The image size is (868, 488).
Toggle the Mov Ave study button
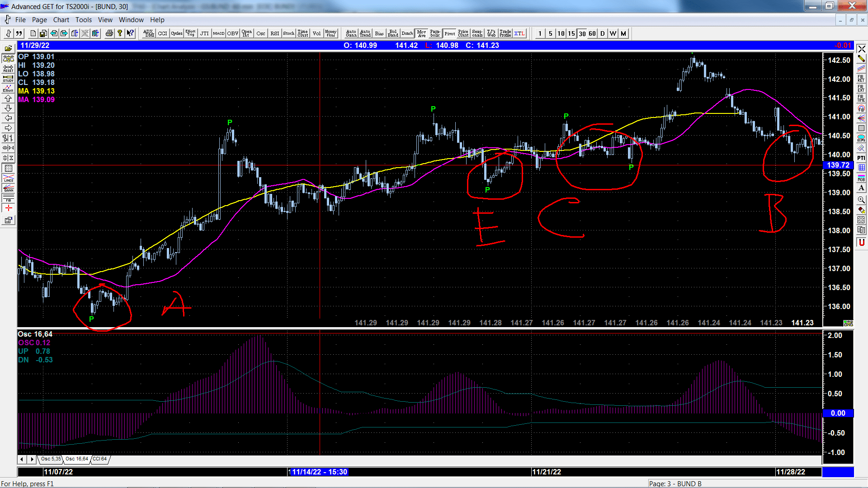pyautogui.click(x=421, y=33)
